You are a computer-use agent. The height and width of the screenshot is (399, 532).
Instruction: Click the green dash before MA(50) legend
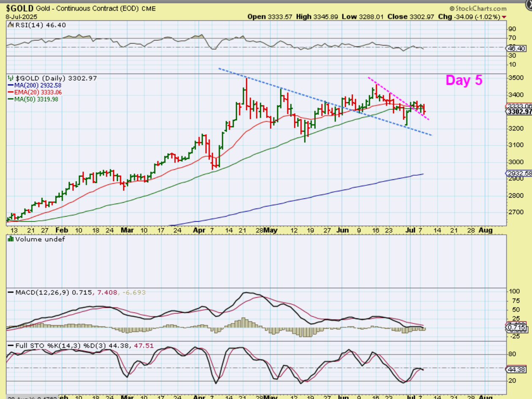11,99
